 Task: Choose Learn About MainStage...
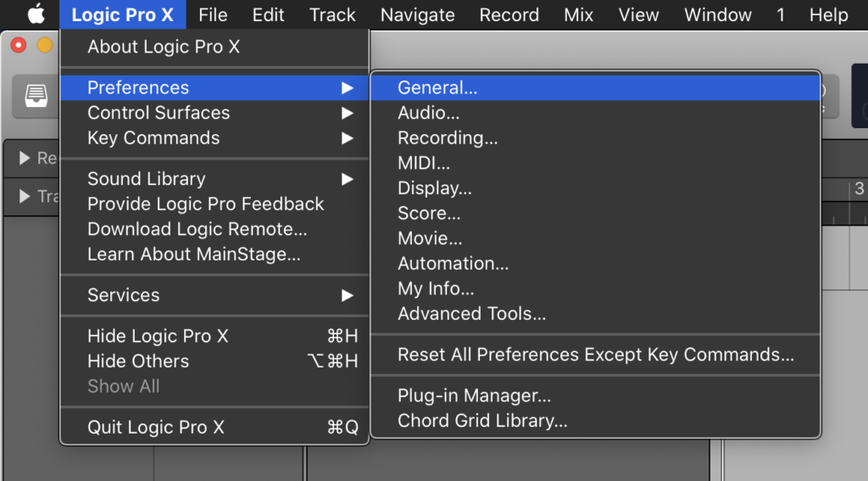pyautogui.click(x=214, y=254)
